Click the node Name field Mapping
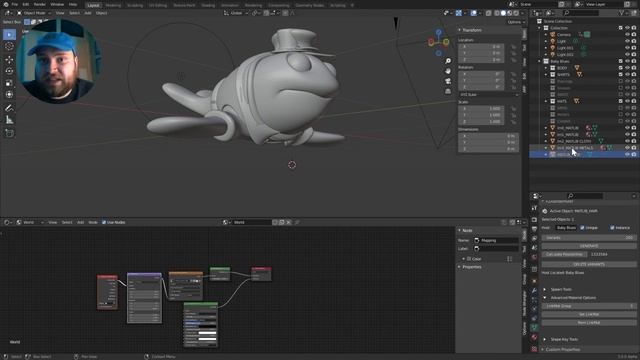 pyautogui.click(x=496, y=240)
